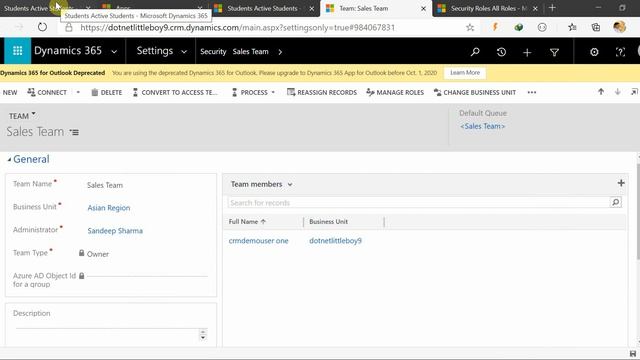This screenshot has height=360, width=640.
Task: Open the settings gear in the navigation bar
Action: 594,52
